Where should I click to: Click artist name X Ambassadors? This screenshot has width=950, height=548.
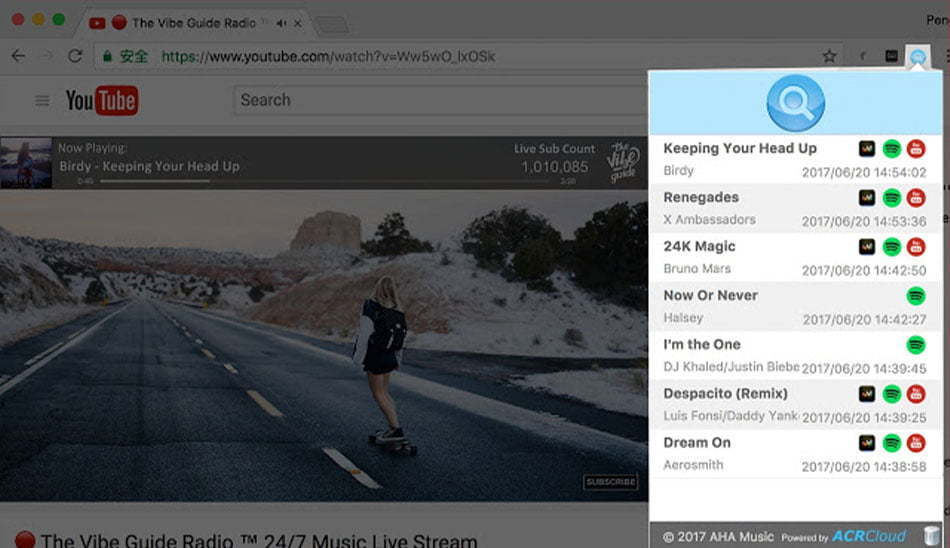pyautogui.click(x=709, y=220)
